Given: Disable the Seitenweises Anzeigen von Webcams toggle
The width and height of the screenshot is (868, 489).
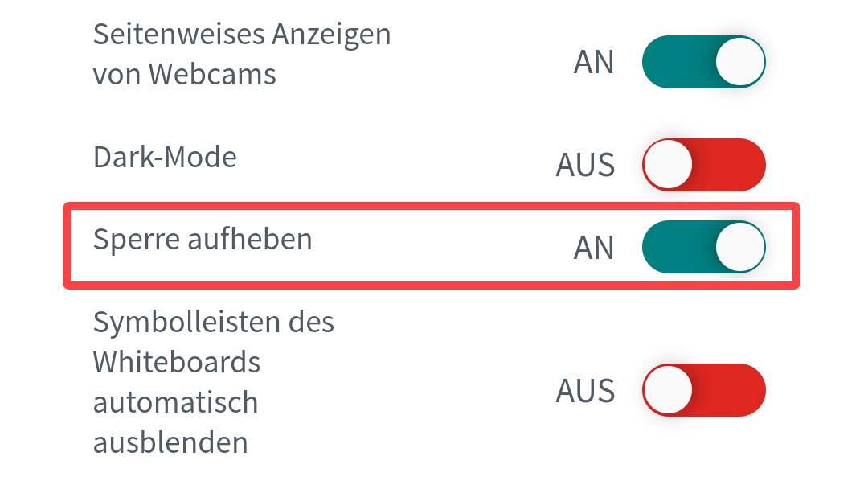Looking at the screenshot, I should [x=703, y=62].
